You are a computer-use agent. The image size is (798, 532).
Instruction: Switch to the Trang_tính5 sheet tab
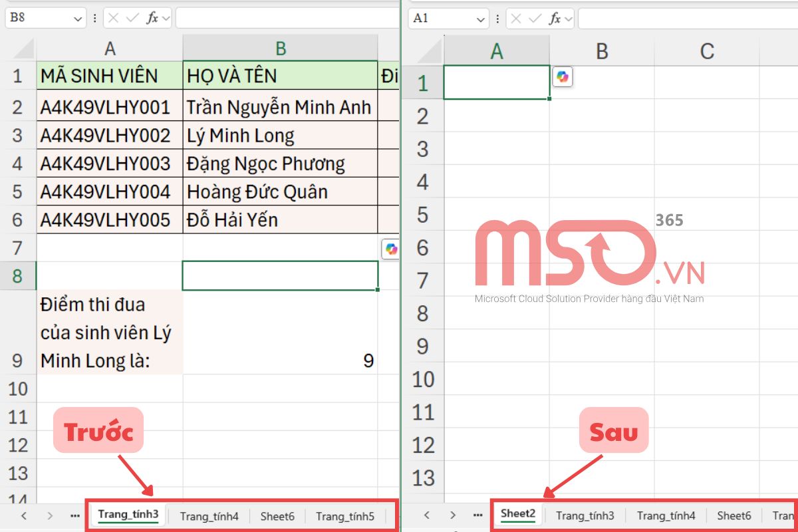click(x=345, y=515)
